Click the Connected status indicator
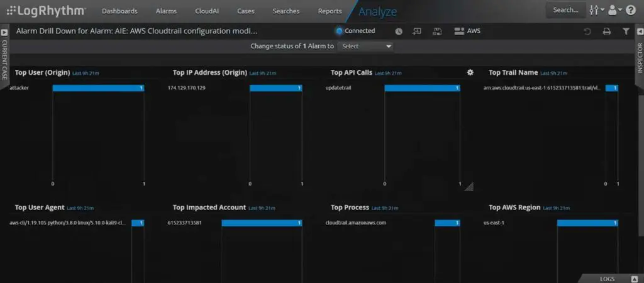The image size is (644, 283). click(356, 31)
